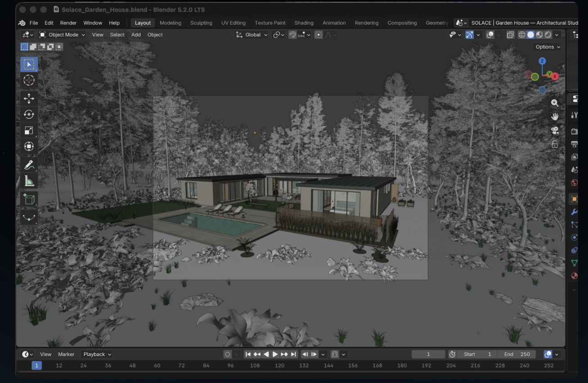Open the timeline View menu
Viewport: 588px width, 383px height.
pos(45,354)
